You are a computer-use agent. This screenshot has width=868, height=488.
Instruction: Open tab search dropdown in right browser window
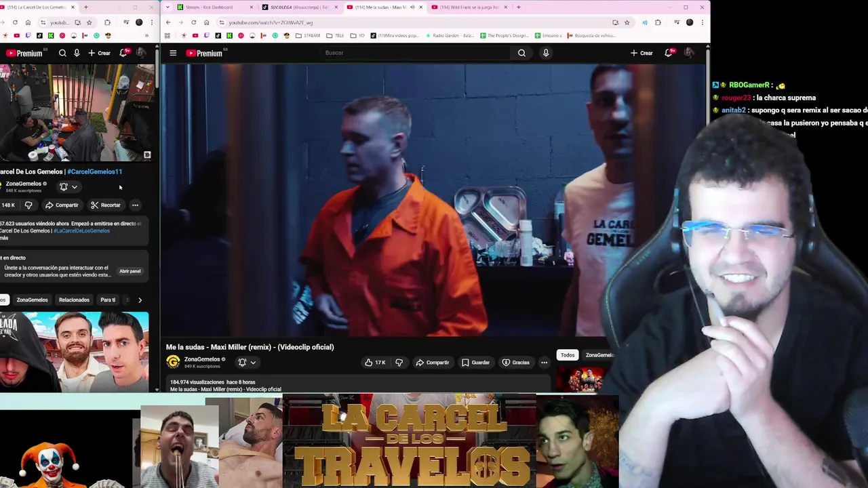point(166,7)
